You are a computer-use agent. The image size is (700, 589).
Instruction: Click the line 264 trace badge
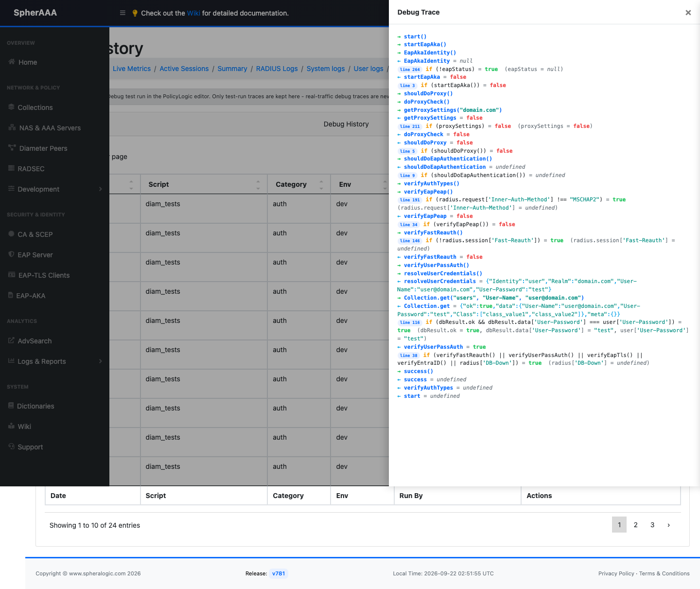(410, 70)
